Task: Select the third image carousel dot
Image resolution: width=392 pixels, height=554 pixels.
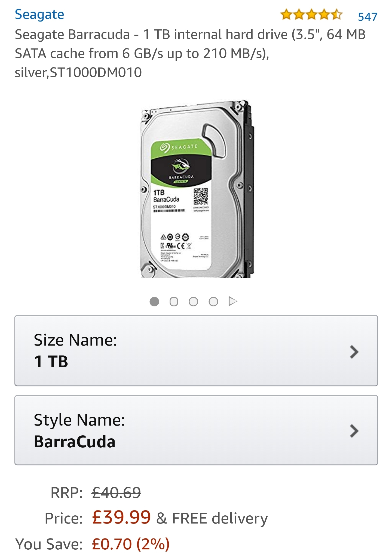Action: click(x=193, y=301)
